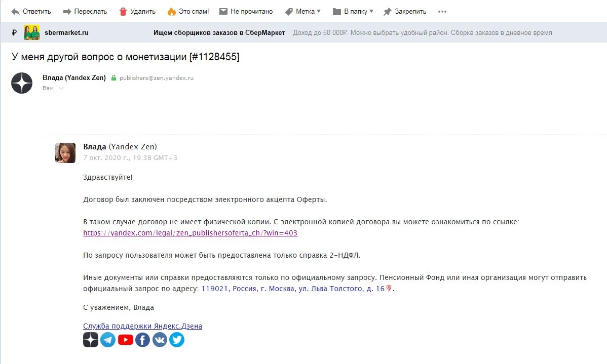607x364 pixels.
Task: Click the Twitter icon in the signature row
Action: point(176,339)
